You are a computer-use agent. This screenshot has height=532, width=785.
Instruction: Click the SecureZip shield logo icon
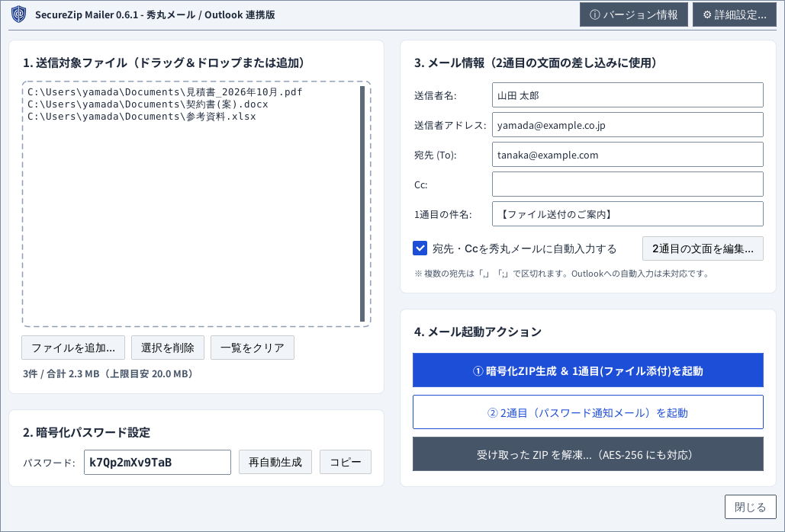(x=19, y=14)
